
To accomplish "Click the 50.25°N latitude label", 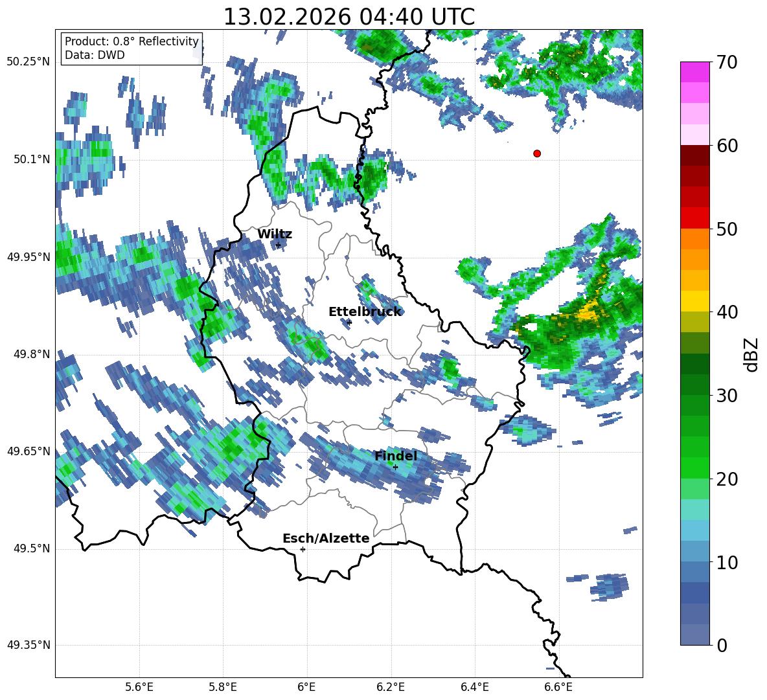I will 29,62.
